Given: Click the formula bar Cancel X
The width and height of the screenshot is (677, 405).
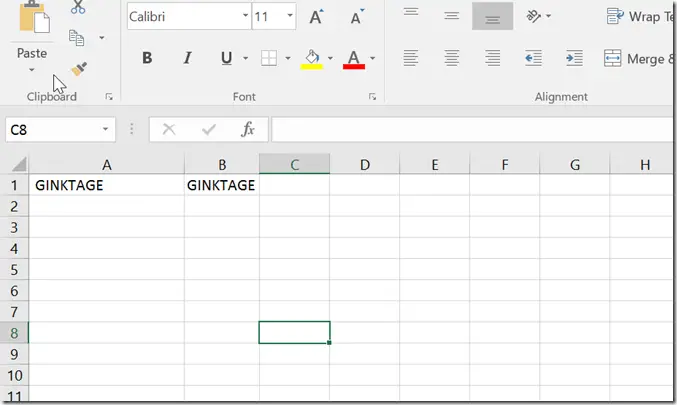Looking at the screenshot, I should coord(169,129).
